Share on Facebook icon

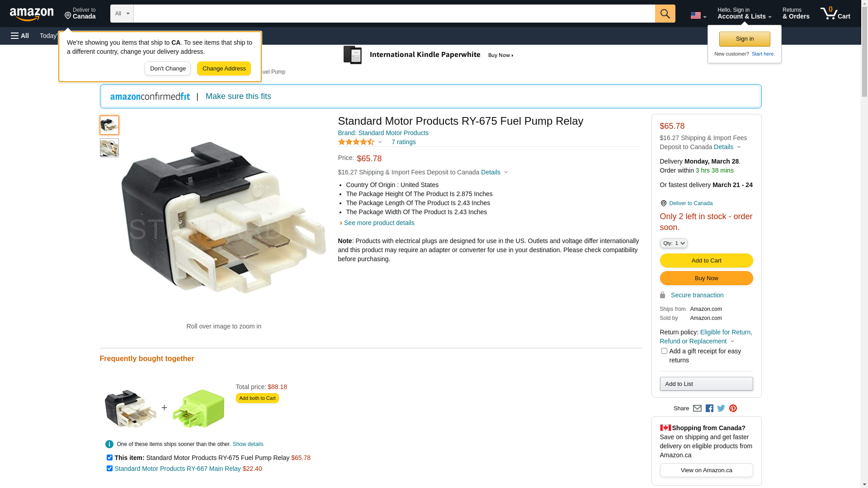click(x=709, y=408)
